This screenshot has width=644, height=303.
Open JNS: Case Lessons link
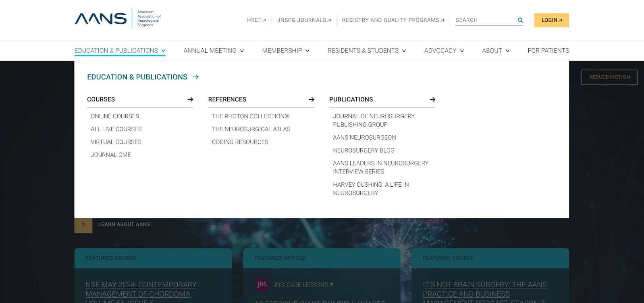point(303,285)
